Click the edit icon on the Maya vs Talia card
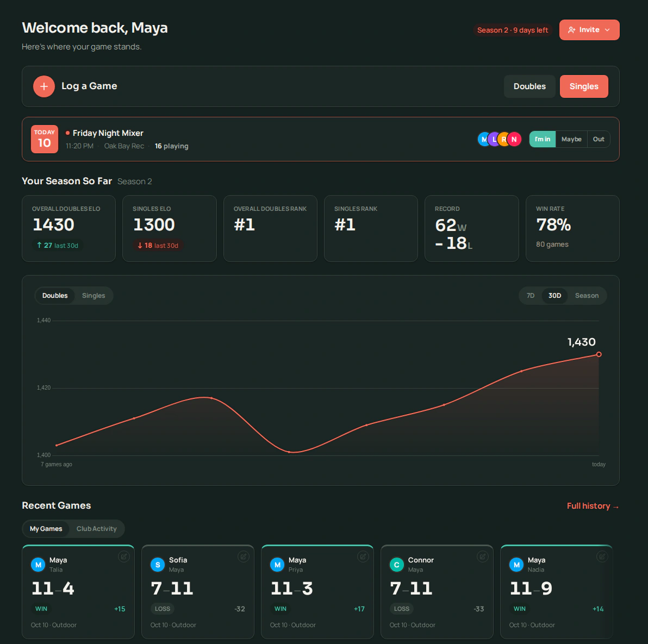 123,557
